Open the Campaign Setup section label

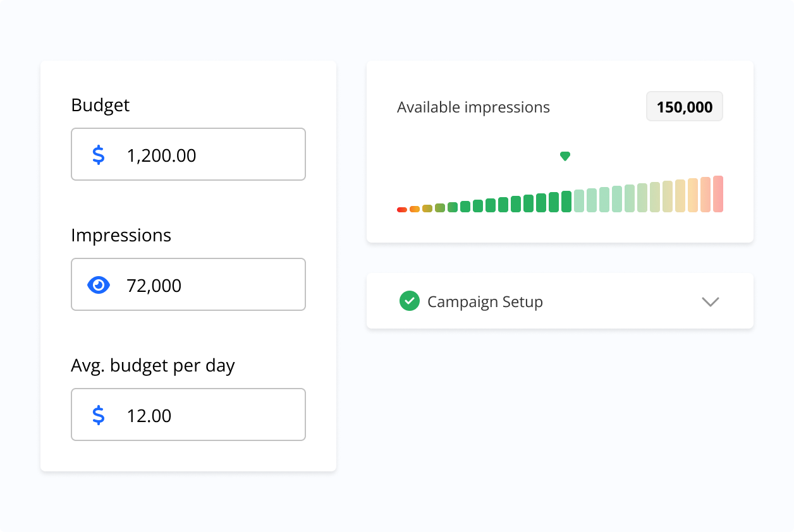pyautogui.click(x=485, y=302)
